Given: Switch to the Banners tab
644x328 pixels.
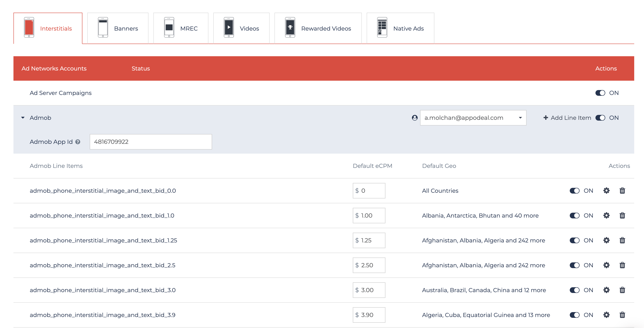Looking at the screenshot, I should 118,29.
